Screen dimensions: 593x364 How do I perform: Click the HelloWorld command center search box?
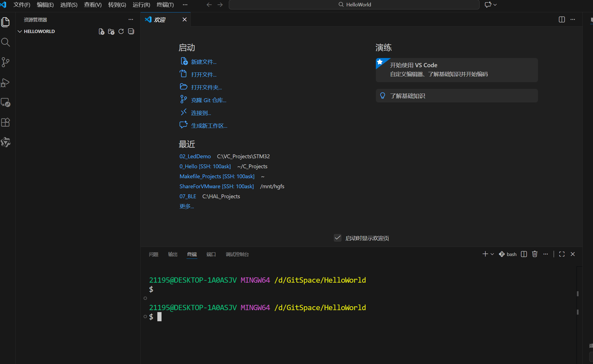[x=354, y=5]
